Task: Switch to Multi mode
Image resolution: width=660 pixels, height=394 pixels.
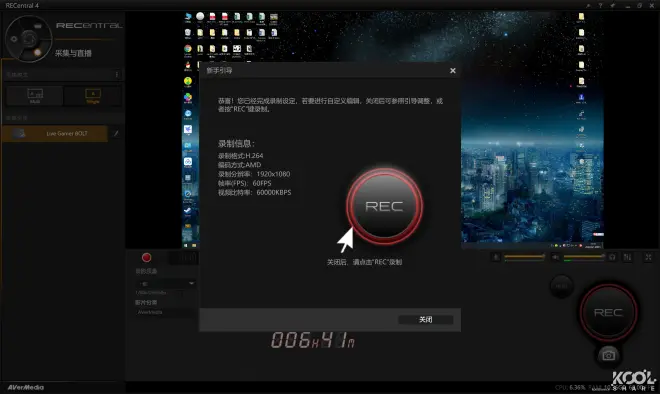Action: tap(35, 96)
